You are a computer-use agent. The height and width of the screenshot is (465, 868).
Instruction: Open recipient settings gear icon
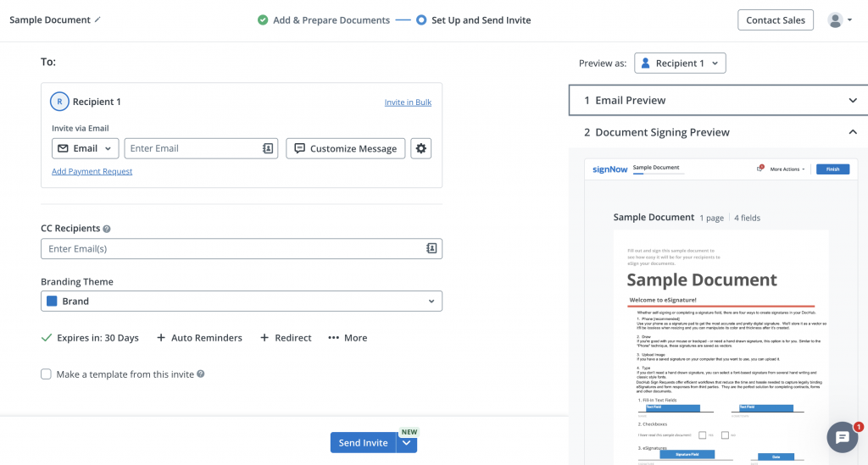click(420, 148)
